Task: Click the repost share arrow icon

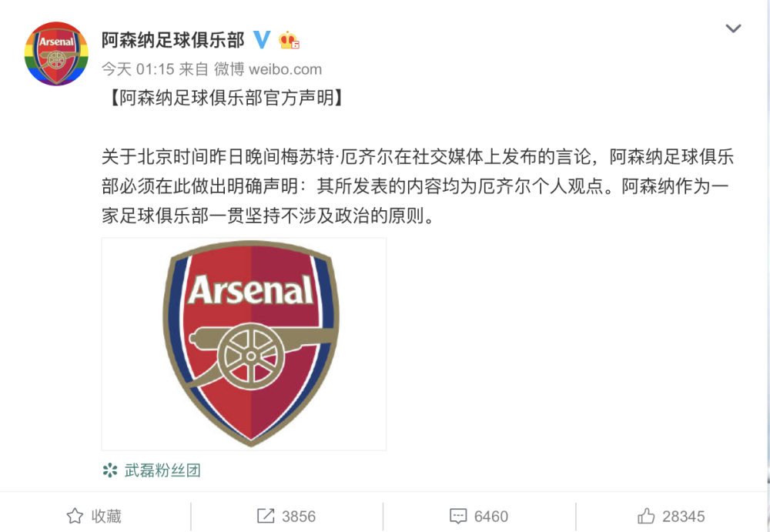Action: coord(266,516)
